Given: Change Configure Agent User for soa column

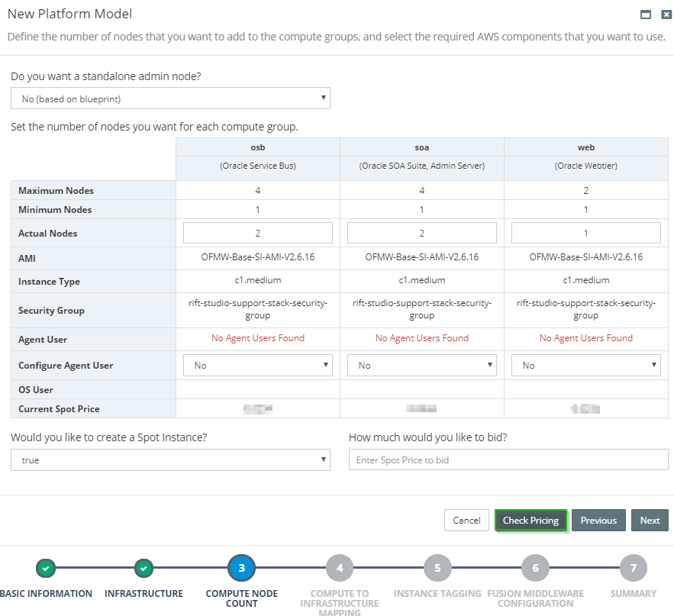Looking at the screenshot, I should point(421,365).
